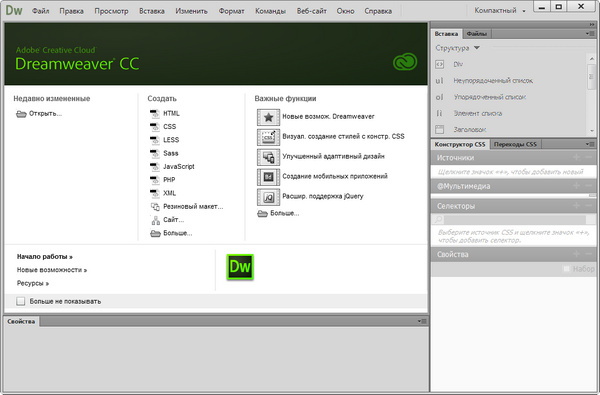The image size is (600, 395).
Task: Open the Начало работы link
Action: coord(45,256)
